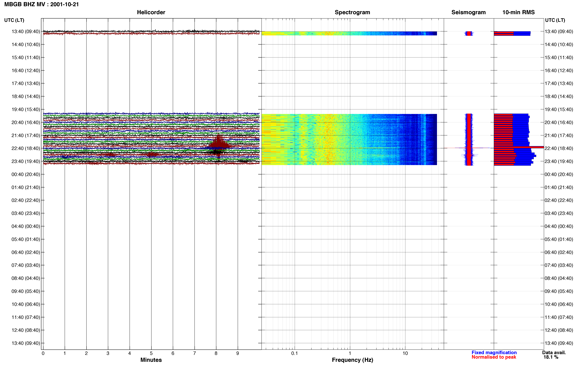Image resolution: width=588 pixels, height=368 pixels.
Task: Click the seismogram trace at 13:40
Action: tap(469, 34)
